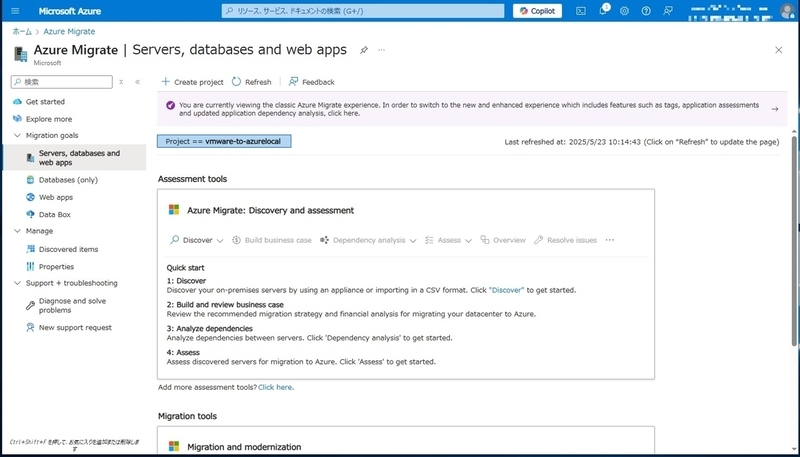Open assessment toolbar ellipsis menu

(610, 240)
